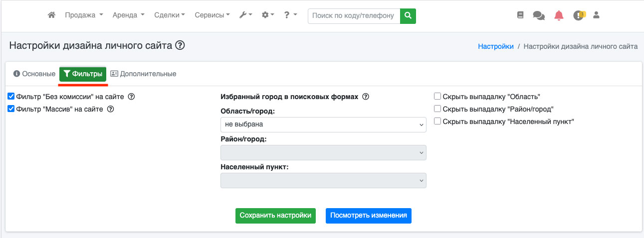The image size is (644, 238).
Task: Switch to the "Основные" tab
Action: point(34,74)
